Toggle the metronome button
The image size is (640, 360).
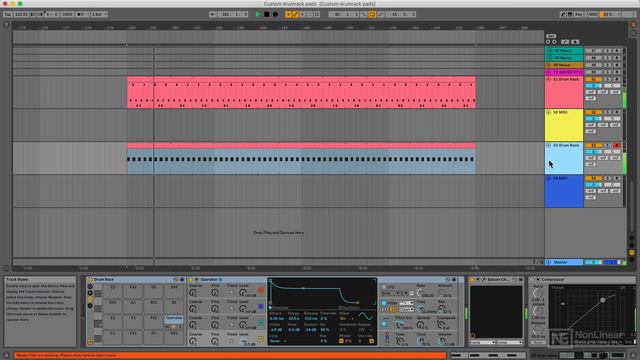pyautogui.click(x=82, y=14)
